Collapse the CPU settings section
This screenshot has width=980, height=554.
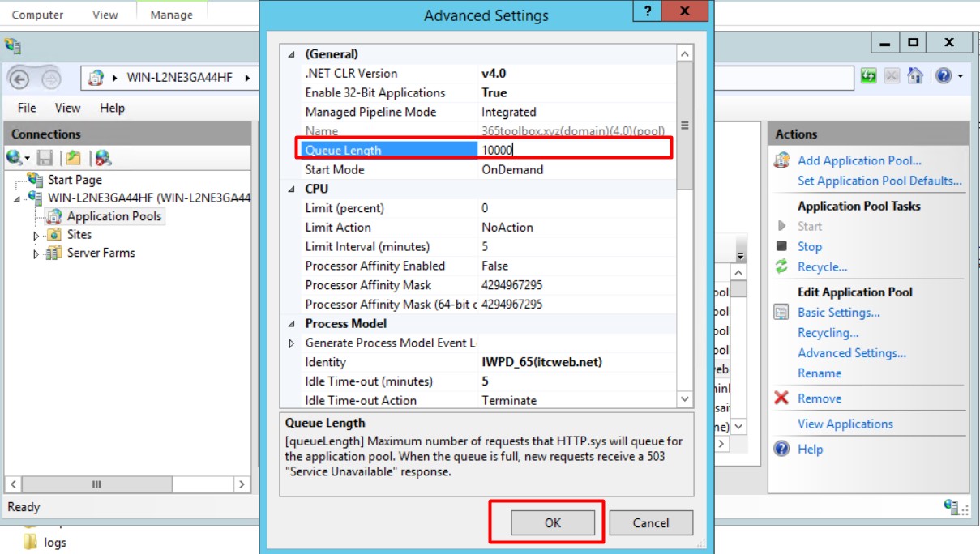292,189
